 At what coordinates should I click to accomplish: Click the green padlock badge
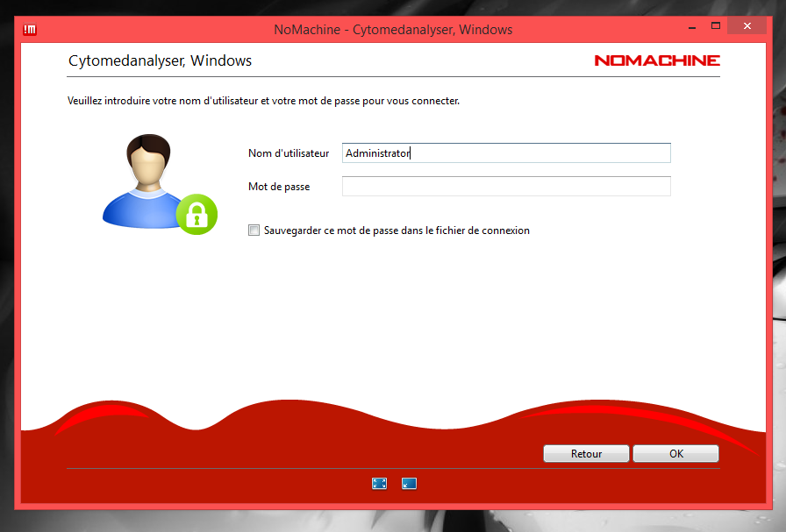196,214
